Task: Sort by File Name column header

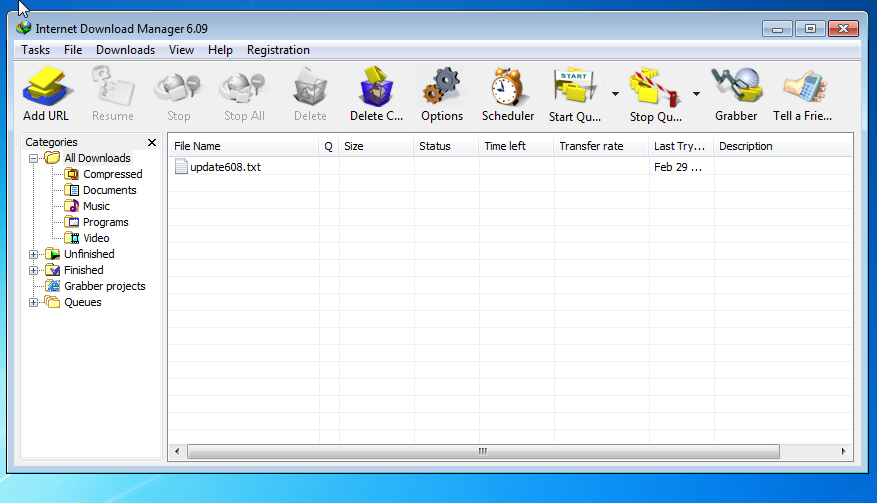Action: pos(244,146)
